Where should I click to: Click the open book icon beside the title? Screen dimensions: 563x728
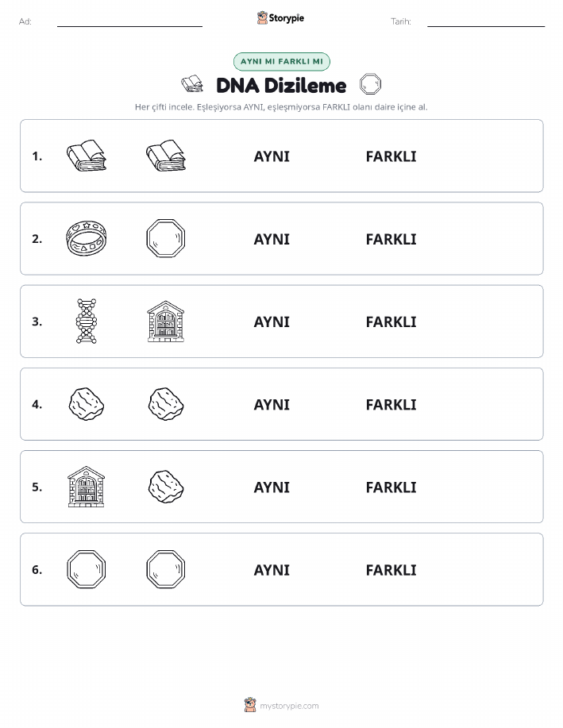(x=192, y=84)
